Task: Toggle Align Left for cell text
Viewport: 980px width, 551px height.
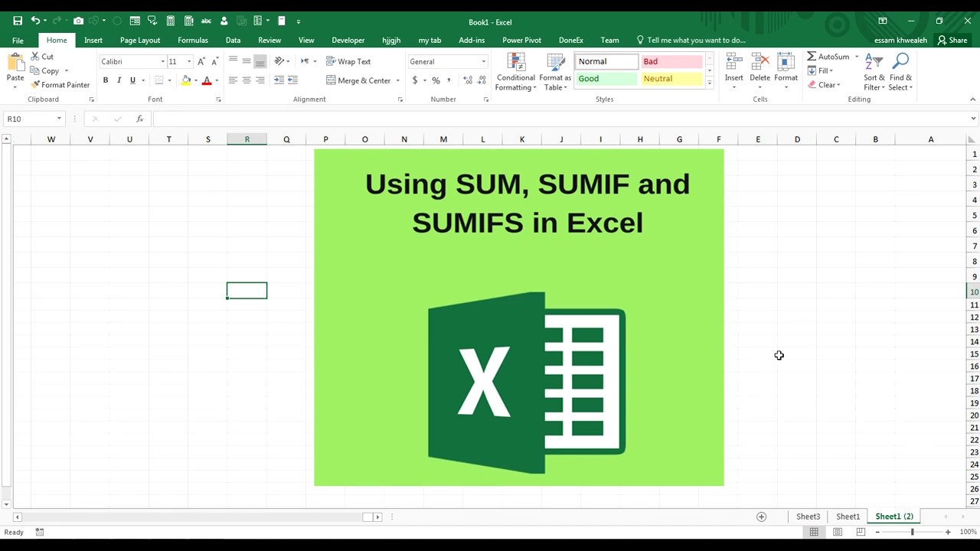Action: pos(233,80)
